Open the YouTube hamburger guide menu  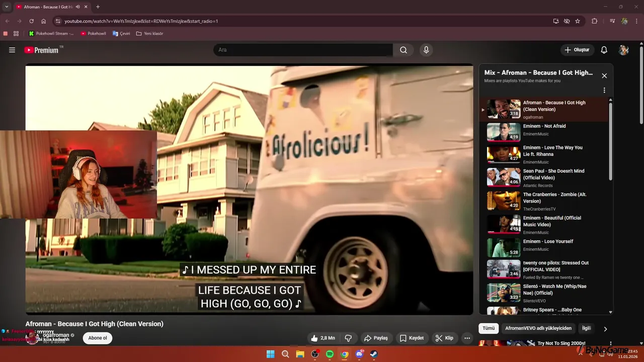pos(12,50)
